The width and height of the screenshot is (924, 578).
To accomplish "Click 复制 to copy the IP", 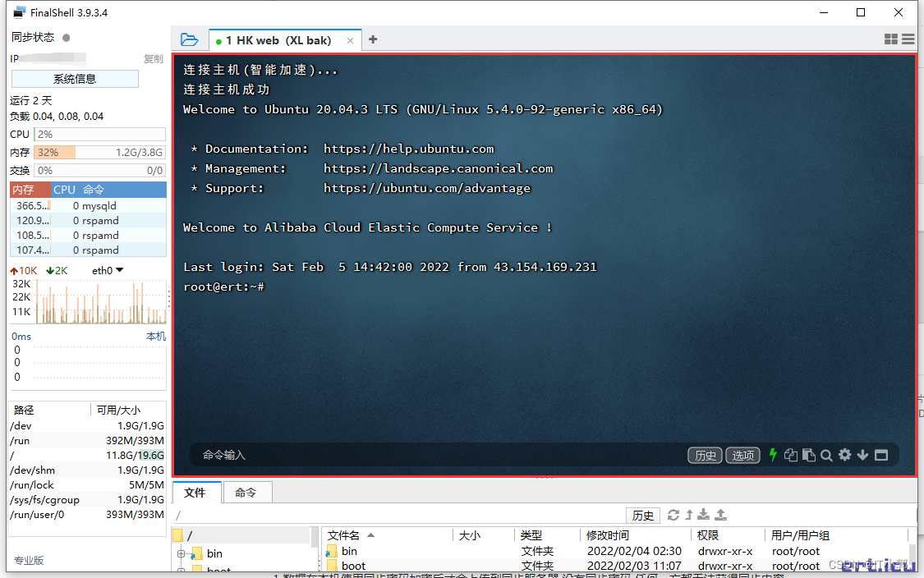I will 154,59.
